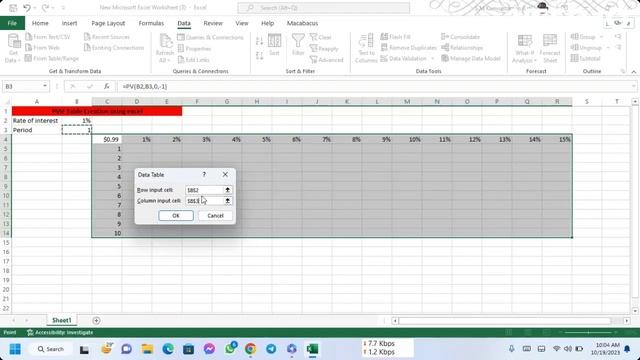The height and width of the screenshot is (360, 640).
Task: Click the vertical scrollbar down arrow
Action: click(x=635, y=311)
